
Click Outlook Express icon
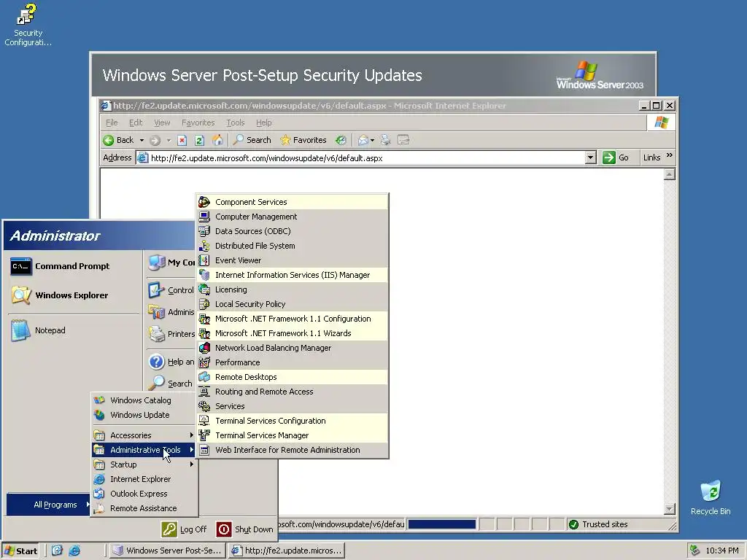[x=99, y=494]
